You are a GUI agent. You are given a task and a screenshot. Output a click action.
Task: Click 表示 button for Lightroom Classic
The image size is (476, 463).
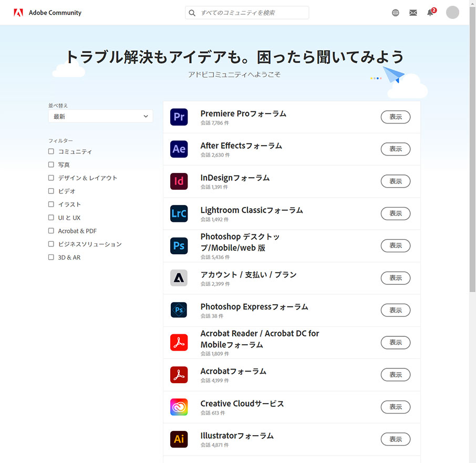396,213
